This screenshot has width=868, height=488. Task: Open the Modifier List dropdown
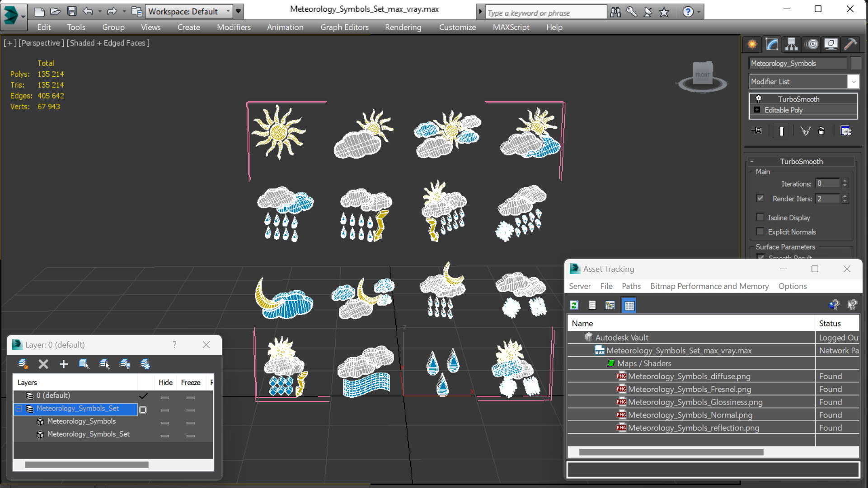tap(853, 82)
